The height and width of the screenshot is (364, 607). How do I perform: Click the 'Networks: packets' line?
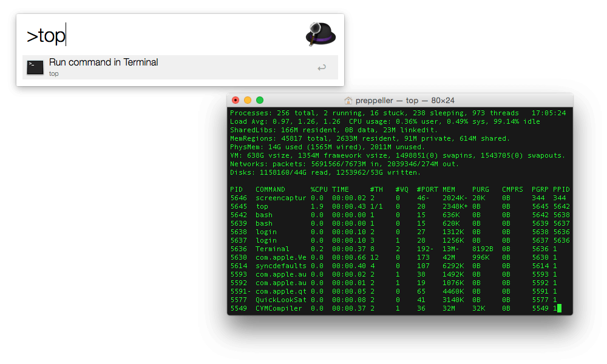pyautogui.click(x=345, y=164)
